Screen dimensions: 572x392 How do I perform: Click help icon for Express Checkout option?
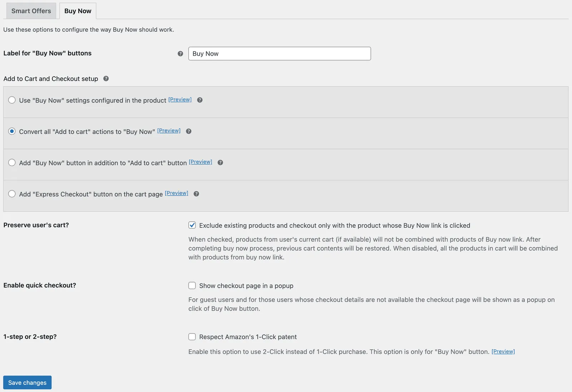[x=196, y=194]
